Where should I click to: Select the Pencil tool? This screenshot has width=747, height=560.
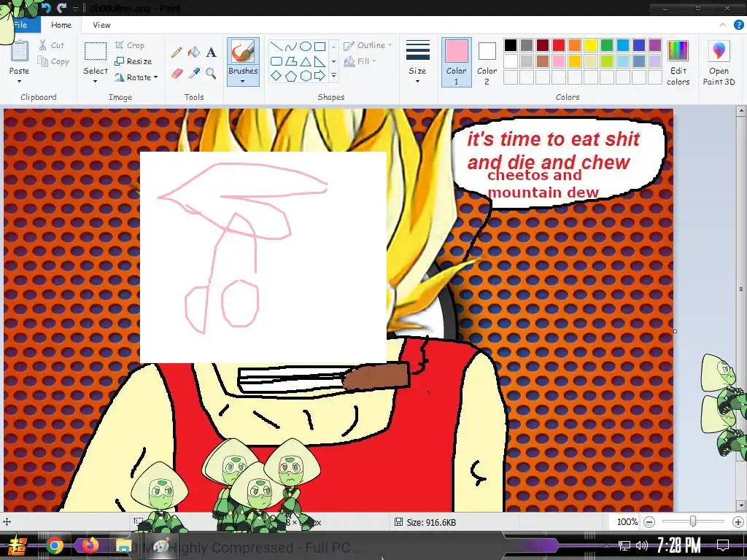point(177,52)
